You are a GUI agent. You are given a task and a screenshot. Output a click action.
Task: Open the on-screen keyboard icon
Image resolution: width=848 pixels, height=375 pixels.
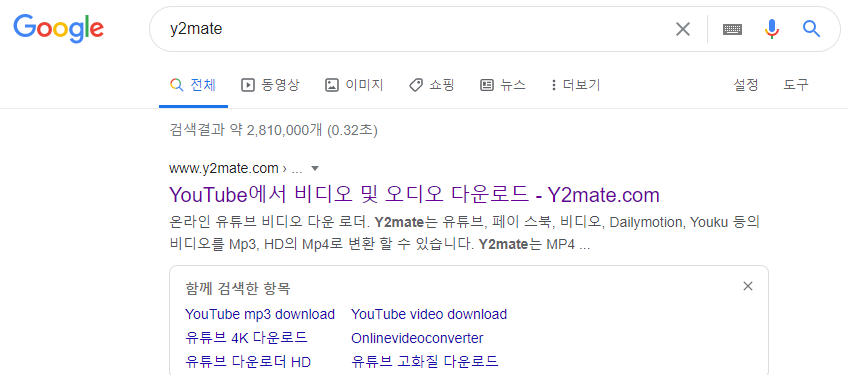pos(732,29)
